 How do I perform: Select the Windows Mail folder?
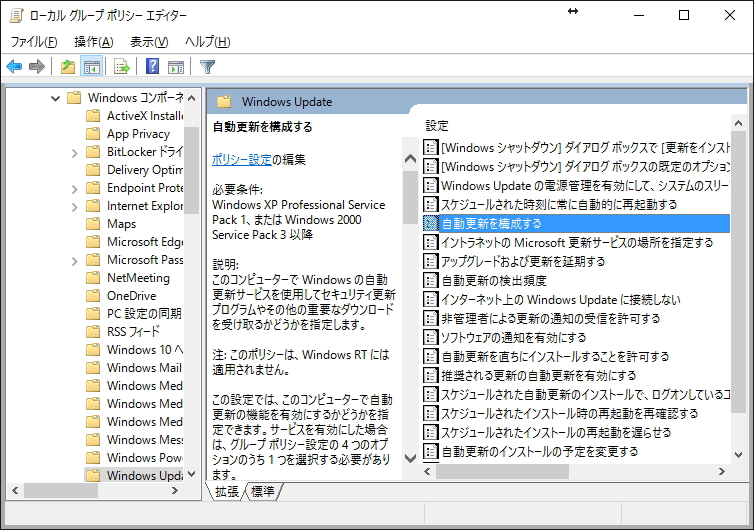[x=144, y=367]
